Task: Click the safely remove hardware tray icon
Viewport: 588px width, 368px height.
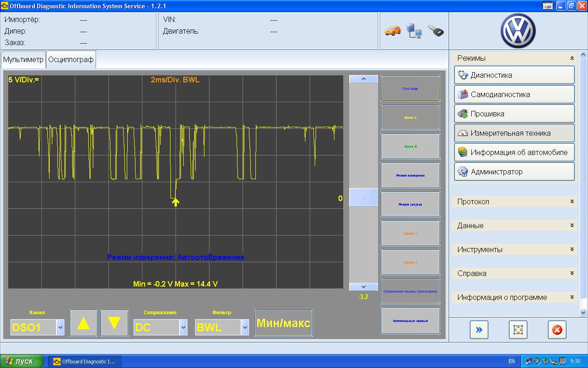Action: [x=545, y=361]
